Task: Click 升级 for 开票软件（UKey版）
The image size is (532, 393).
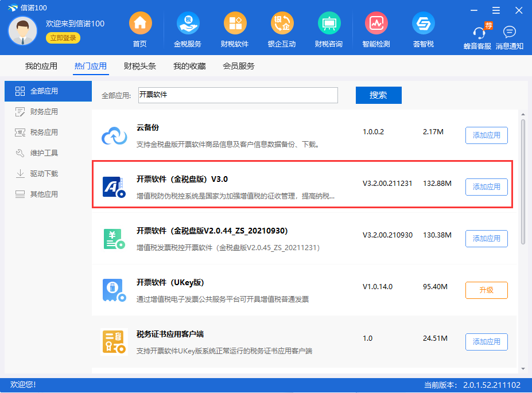Action: 487,290
